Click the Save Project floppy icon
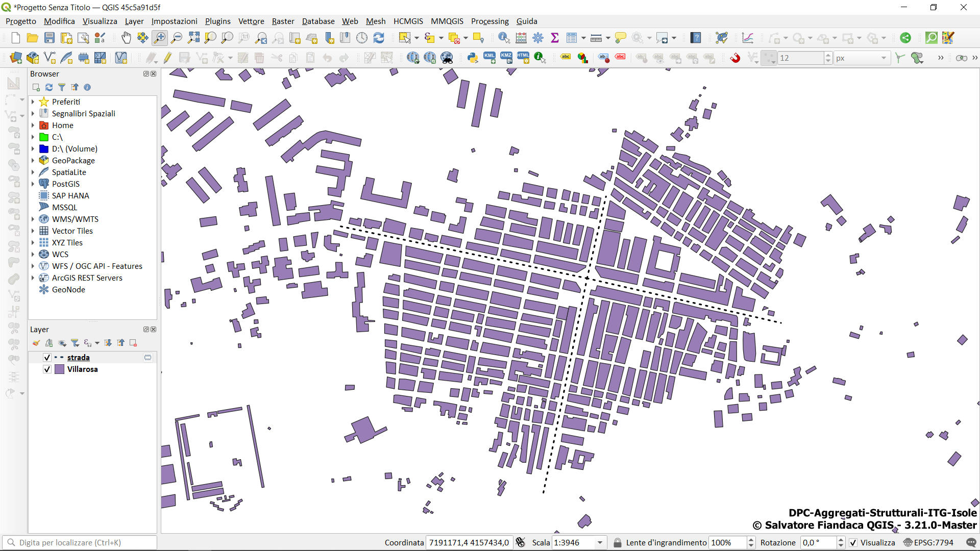Image resolution: width=980 pixels, height=551 pixels. (x=49, y=38)
